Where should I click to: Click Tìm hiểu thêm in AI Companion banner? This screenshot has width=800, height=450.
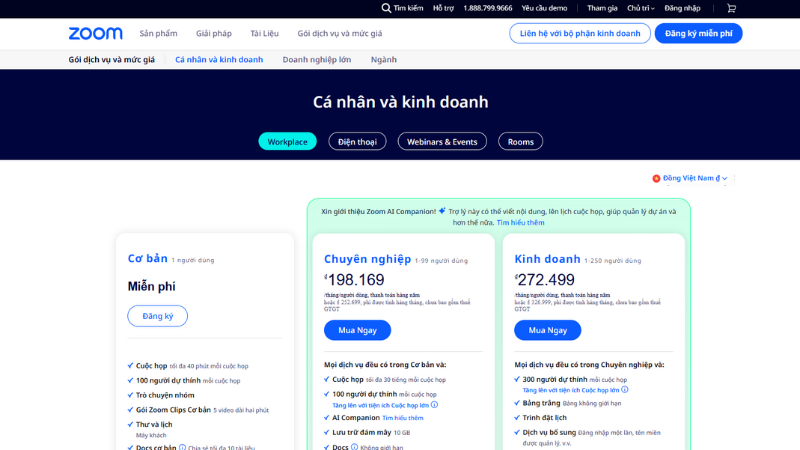pos(520,222)
